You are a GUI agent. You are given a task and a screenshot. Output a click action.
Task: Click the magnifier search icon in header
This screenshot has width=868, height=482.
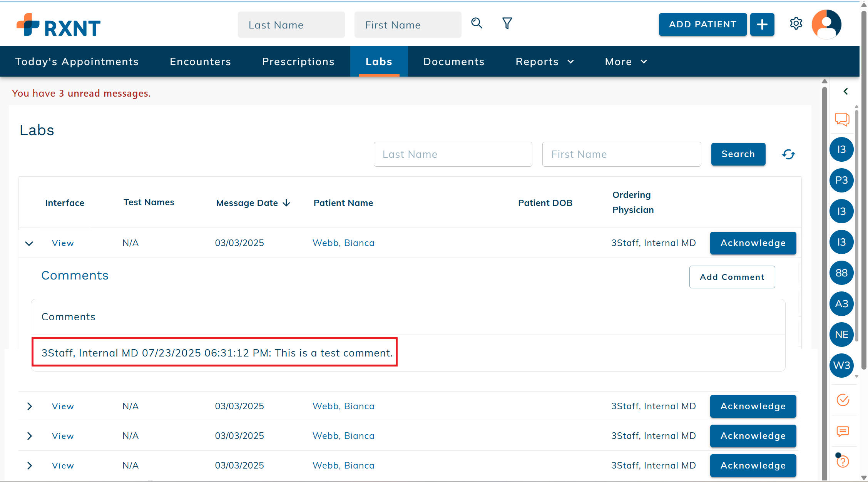(477, 23)
